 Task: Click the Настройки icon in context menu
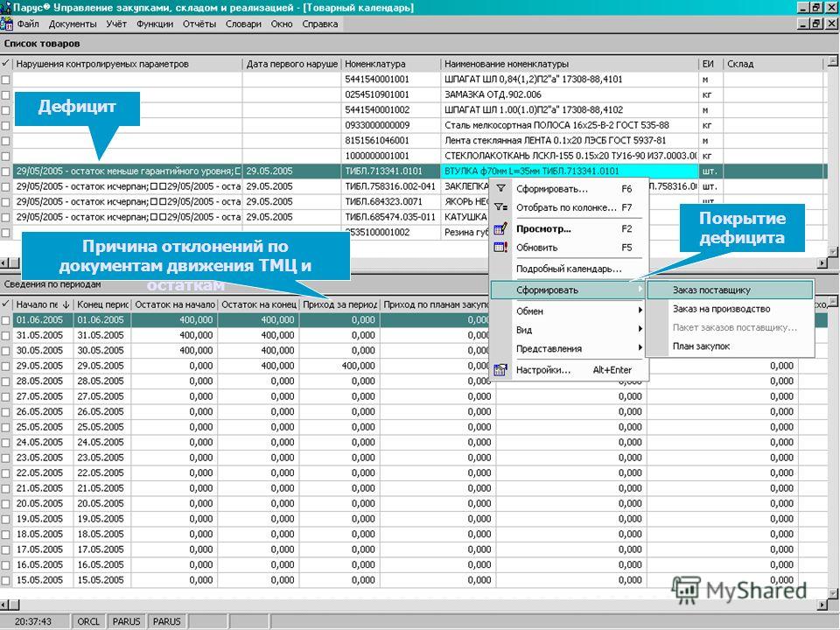(x=500, y=369)
